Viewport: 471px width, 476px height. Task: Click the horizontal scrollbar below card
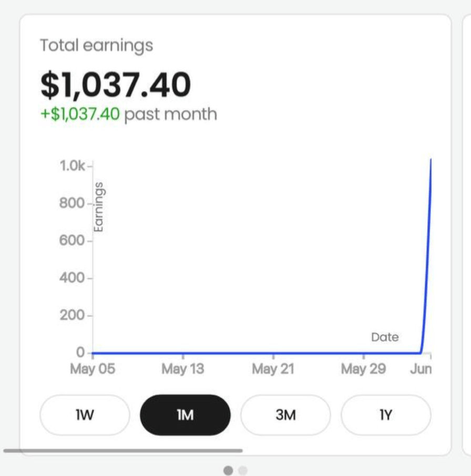(x=123, y=451)
